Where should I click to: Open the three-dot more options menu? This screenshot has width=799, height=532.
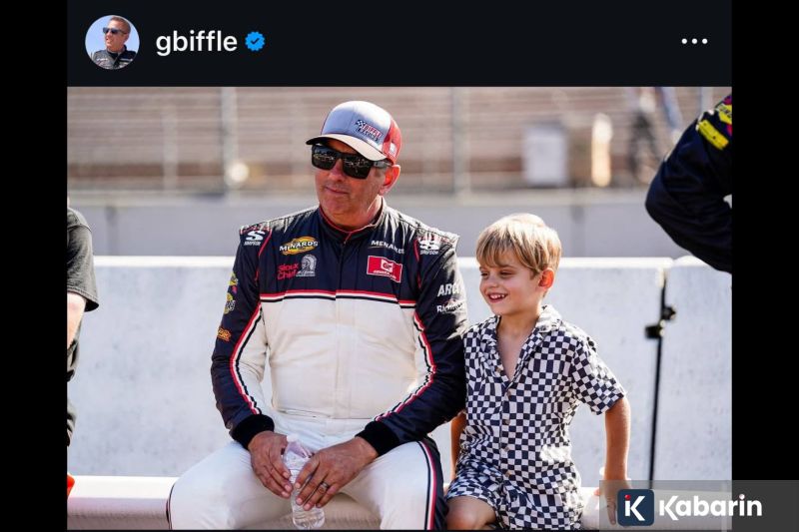[x=694, y=41]
